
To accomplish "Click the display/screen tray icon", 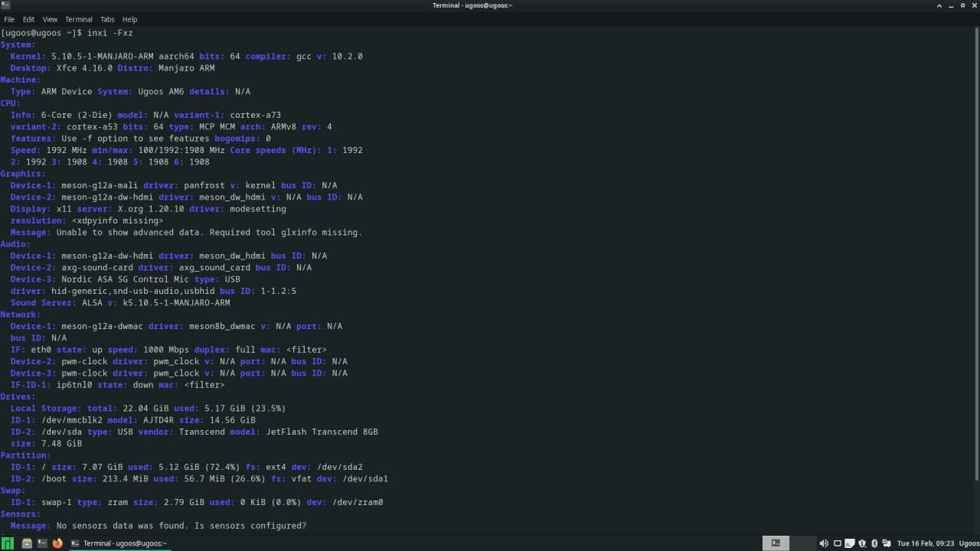I will coord(838,543).
